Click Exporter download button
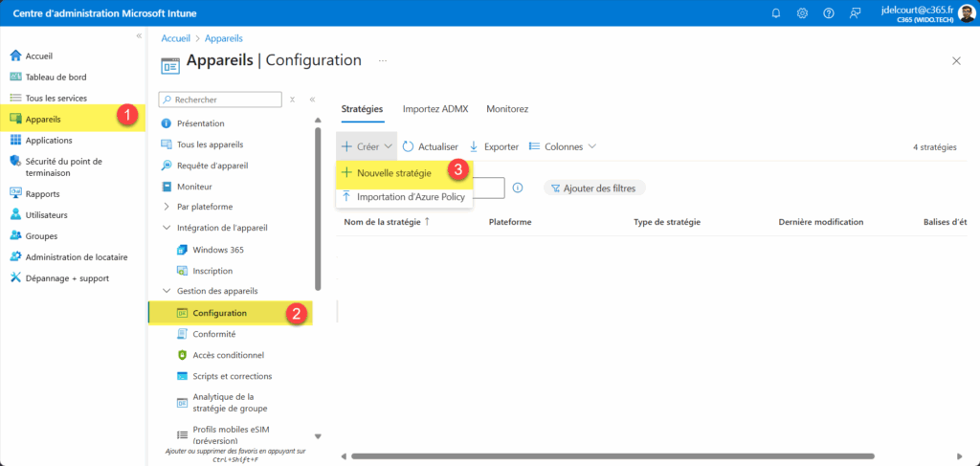980x466 pixels. point(494,146)
